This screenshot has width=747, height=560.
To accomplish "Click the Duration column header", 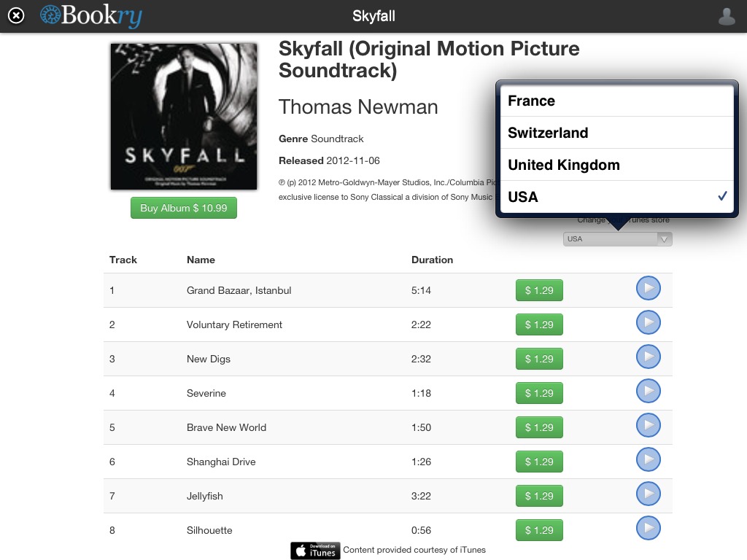I will (x=432, y=260).
